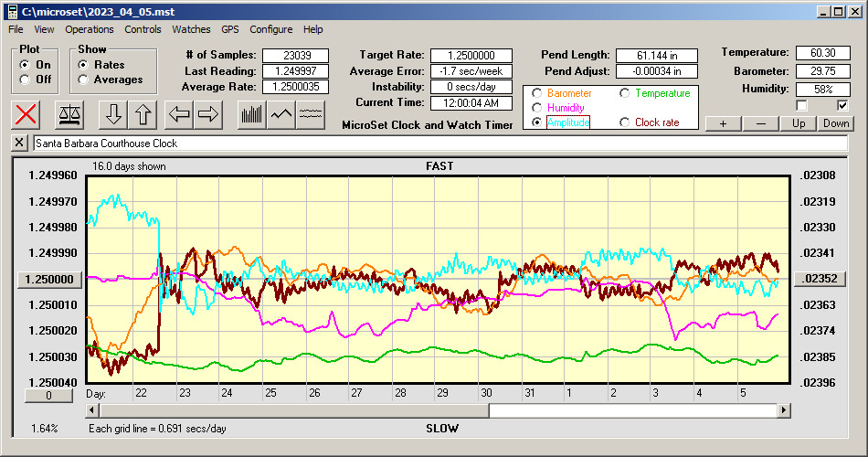Turn Plot Off radio button
868x457 pixels.
(25, 80)
